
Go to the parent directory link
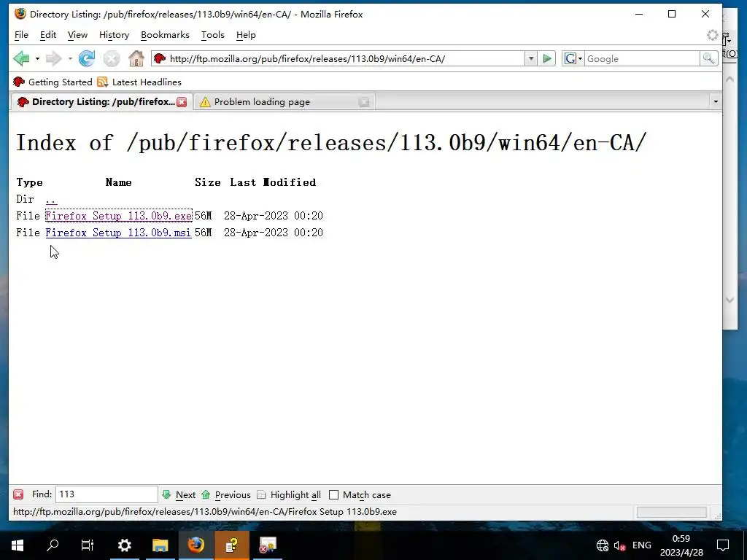pos(52,199)
